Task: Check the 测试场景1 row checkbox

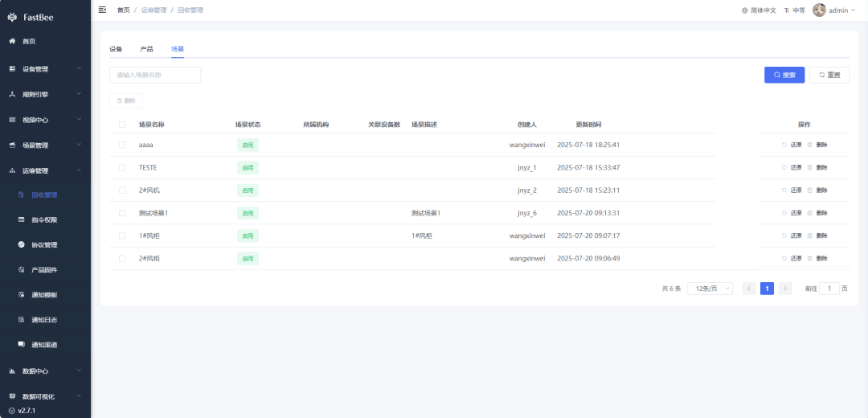Action: (x=122, y=212)
